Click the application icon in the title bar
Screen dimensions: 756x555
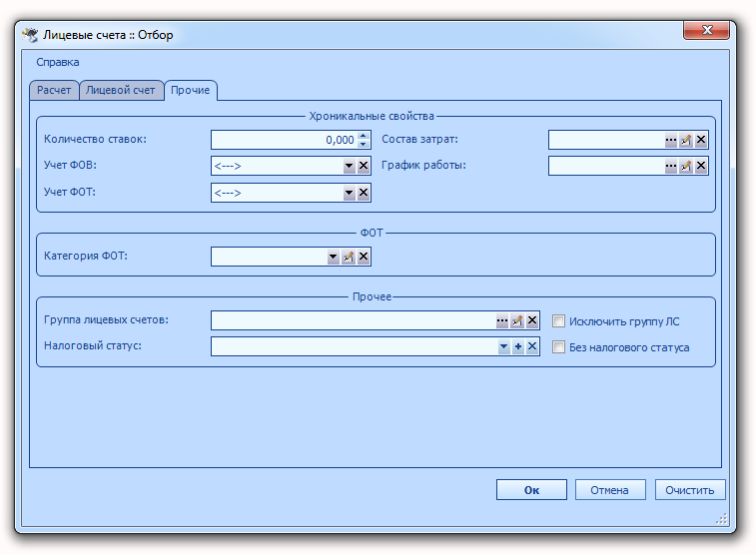point(30,35)
